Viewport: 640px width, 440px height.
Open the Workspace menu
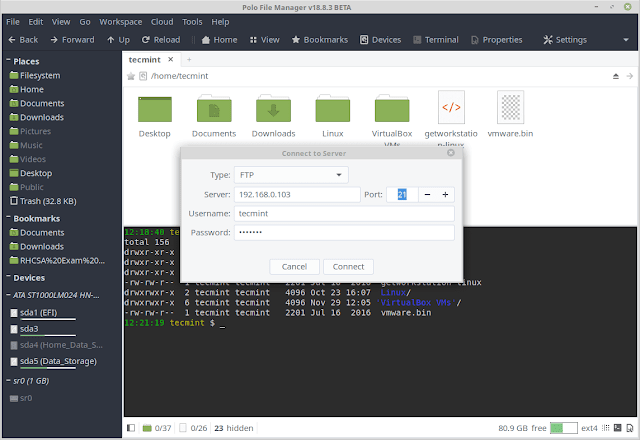click(121, 22)
